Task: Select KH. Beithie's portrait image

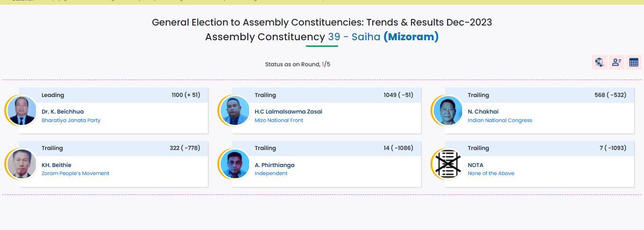Action: pyautogui.click(x=22, y=164)
